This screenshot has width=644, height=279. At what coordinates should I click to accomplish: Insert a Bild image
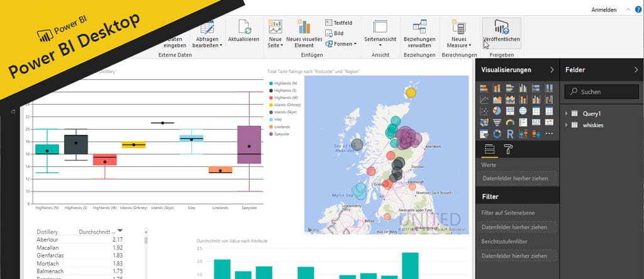click(335, 33)
